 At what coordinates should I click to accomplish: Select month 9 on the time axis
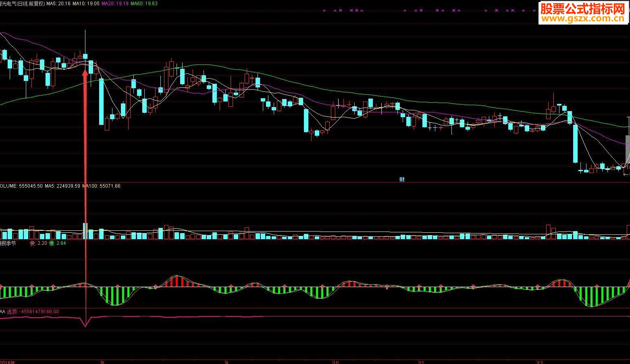pyautogui.click(x=227, y=362)
